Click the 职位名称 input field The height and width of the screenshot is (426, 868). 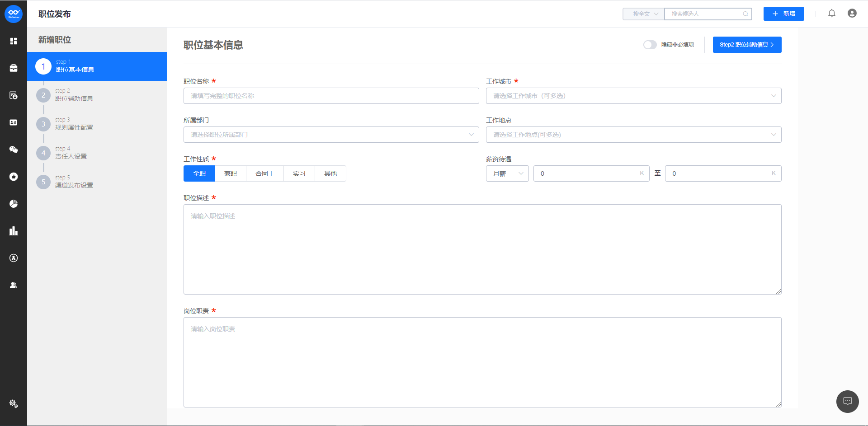pyautogui.click(x=331, y=96)
